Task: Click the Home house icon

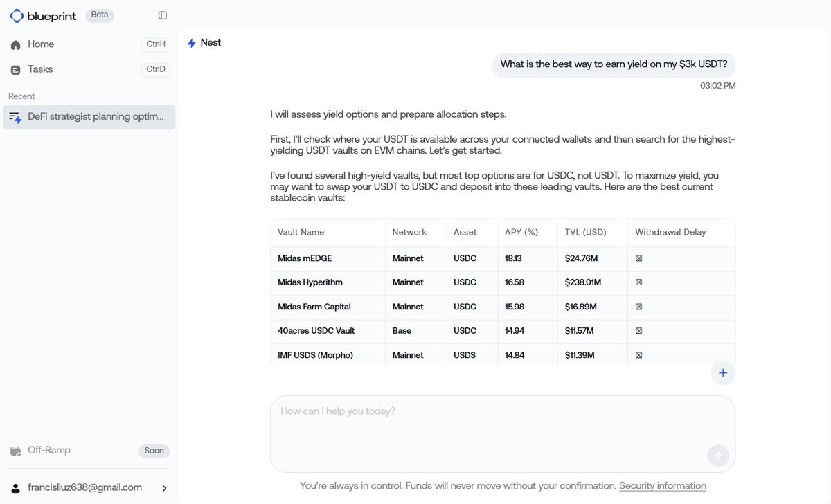Action: tap(15, 44)
